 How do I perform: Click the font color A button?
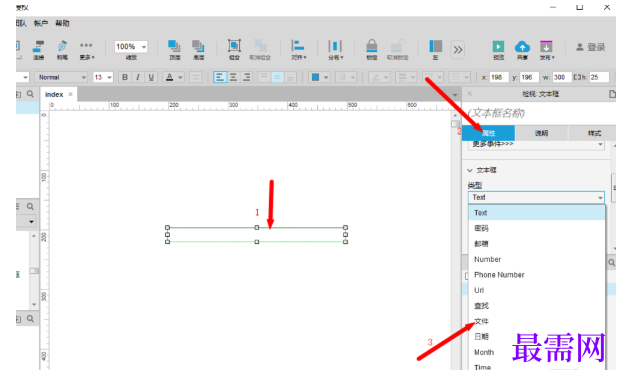click(x=170, y=77)
